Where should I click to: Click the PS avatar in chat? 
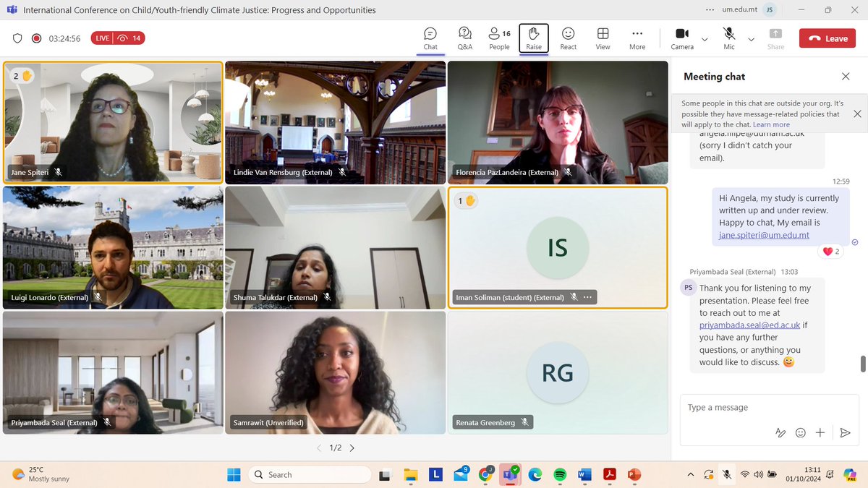coord(688,287)
